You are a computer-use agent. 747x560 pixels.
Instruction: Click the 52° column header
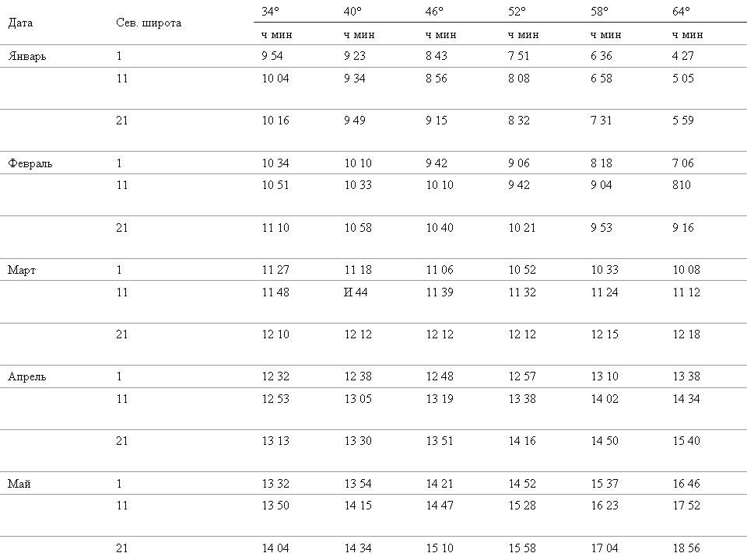click(517, 12)
